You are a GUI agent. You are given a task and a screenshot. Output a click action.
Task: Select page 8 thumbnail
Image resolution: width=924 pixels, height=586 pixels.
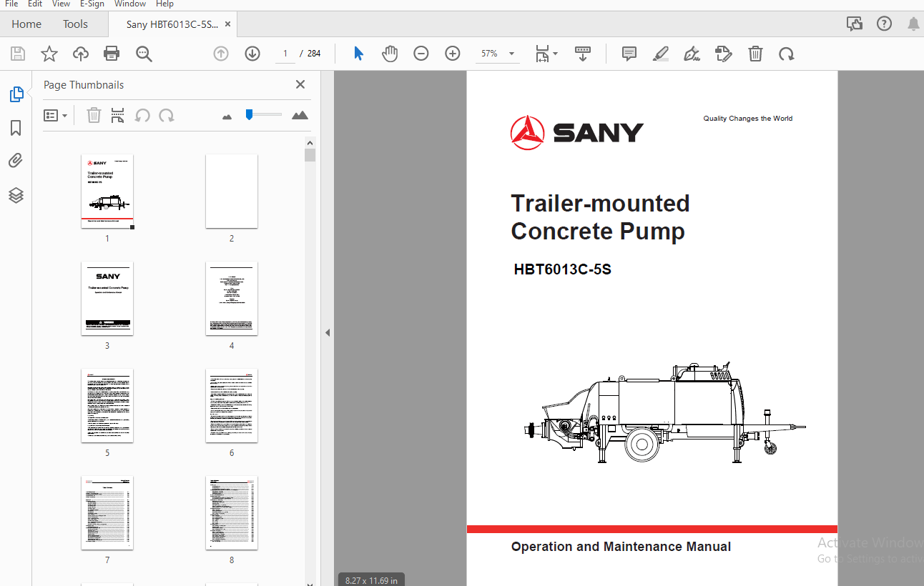click(x=232, y=513)
